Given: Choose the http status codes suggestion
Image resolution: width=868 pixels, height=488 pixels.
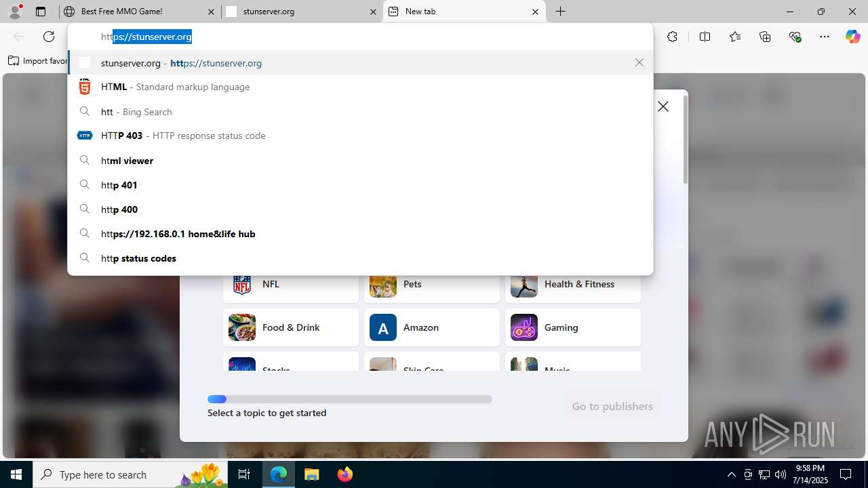Looking at the screenshot, I should [360, 258].
